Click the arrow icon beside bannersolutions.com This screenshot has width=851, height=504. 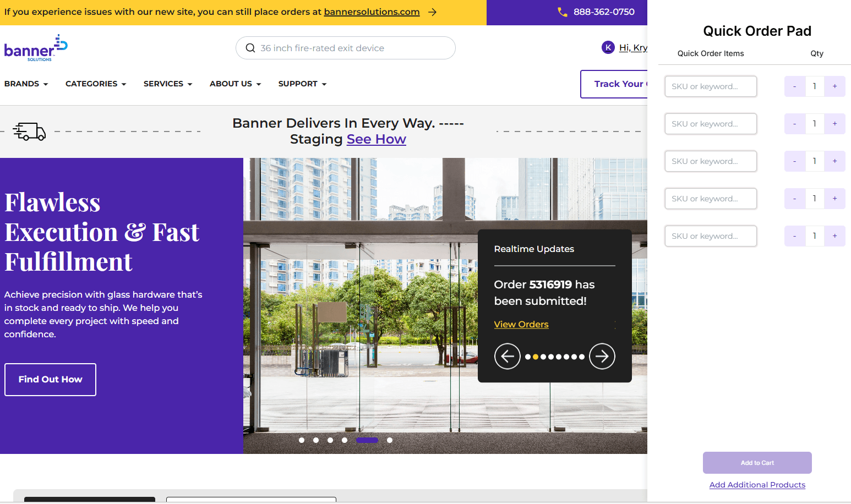point(433,12)
